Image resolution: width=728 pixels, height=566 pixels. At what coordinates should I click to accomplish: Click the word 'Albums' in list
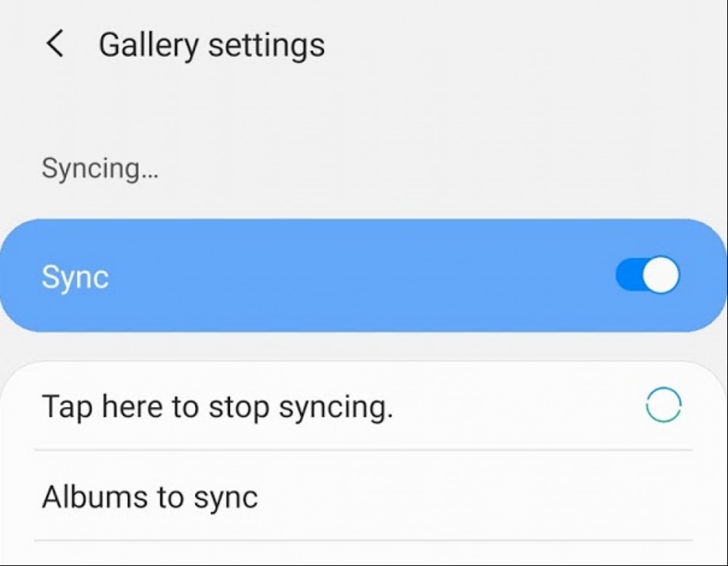point(95,496)
